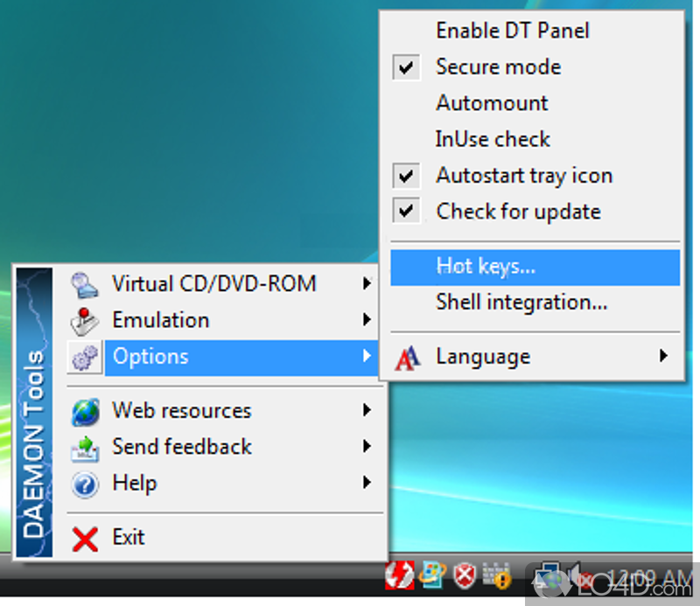The width and height of the screenshot is (700, 606).
Task: Click the Windows flag tray icon
Action: click(431, 575)
